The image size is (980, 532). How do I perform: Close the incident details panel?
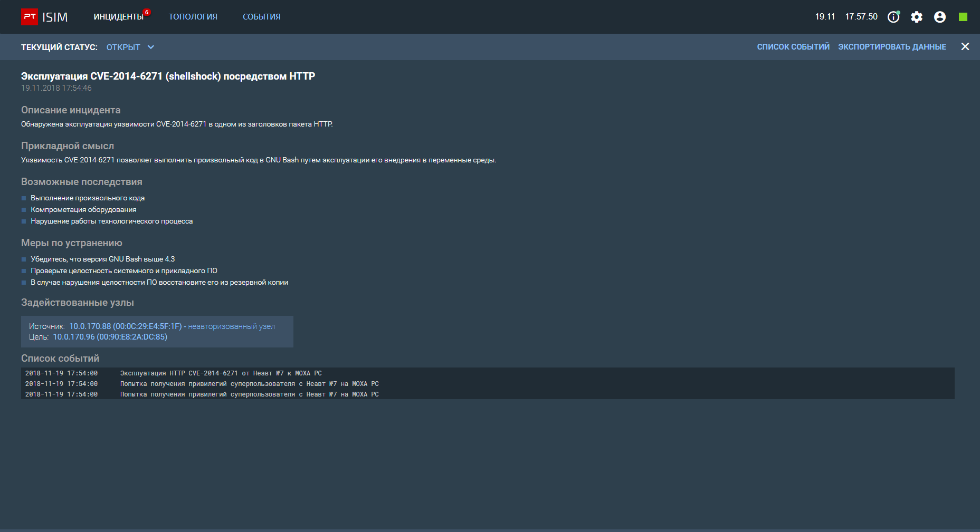[965, 47]
